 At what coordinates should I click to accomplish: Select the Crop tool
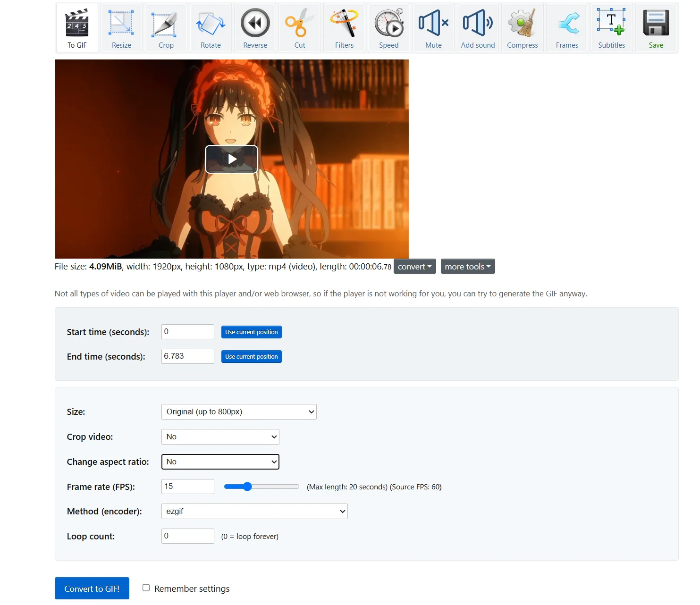(166, 28)
